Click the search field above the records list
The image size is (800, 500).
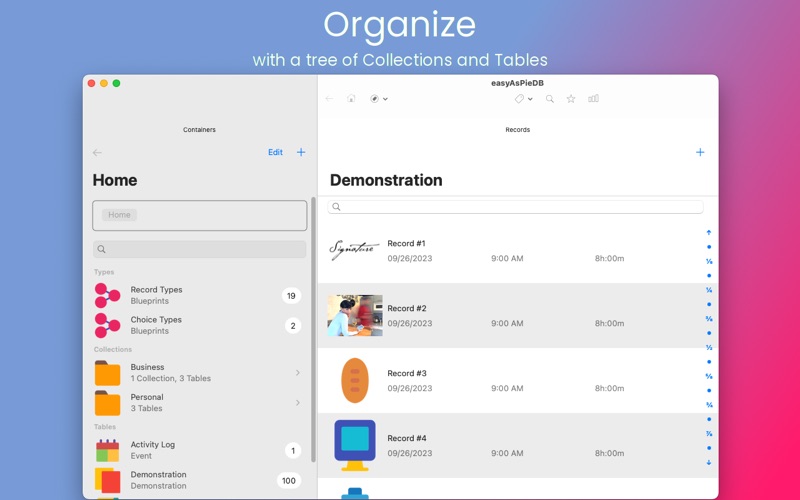pyautogui.click(x=515, y=207)
